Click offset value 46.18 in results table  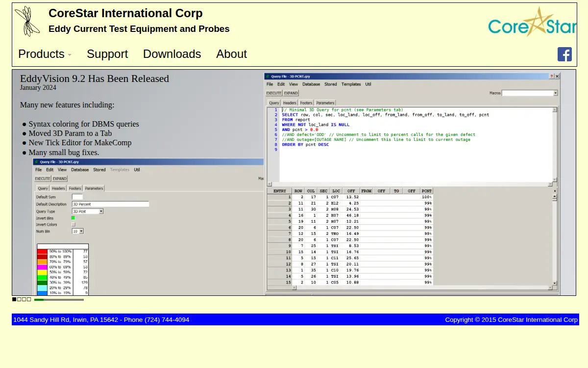(352, 215)
